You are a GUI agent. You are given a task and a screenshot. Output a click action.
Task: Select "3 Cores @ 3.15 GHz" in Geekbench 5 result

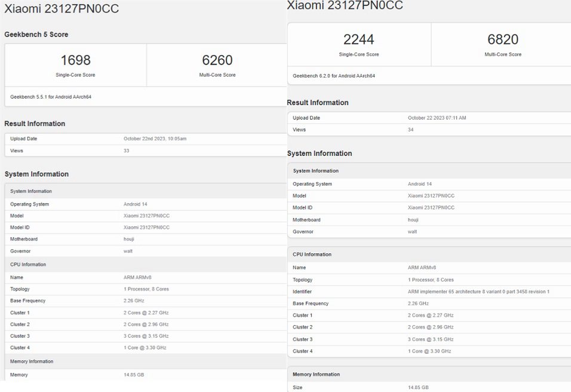coord(146,336)
